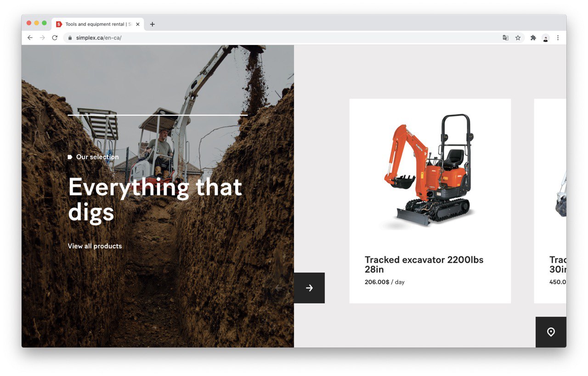Click the Our selection label
588x376 pixels.
97,157
